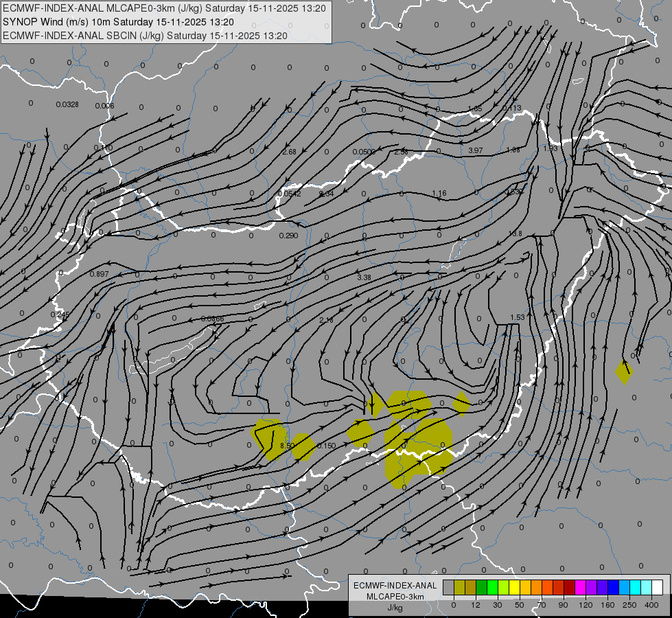The width and height of the screenshot is (672, 618).
Task: Click the isolated olive diamond near the right edge
Action: click(624, 371)
